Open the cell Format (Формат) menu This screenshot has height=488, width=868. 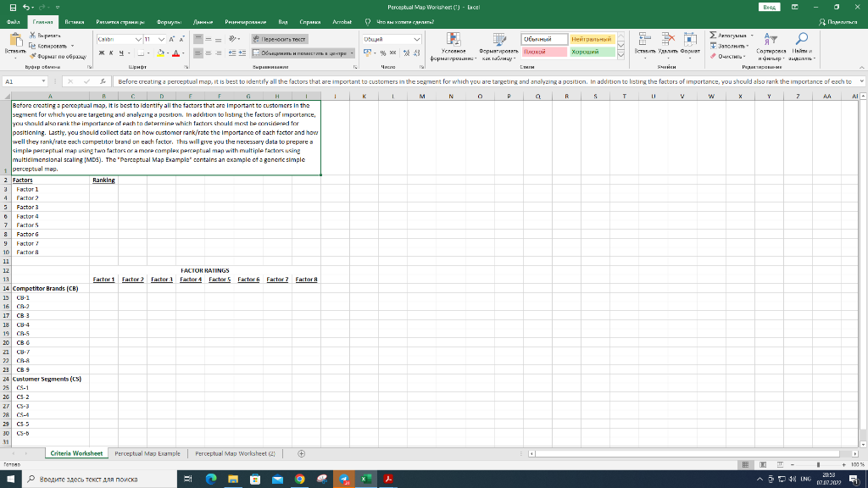pyautogui.click(x=690, y=47)
